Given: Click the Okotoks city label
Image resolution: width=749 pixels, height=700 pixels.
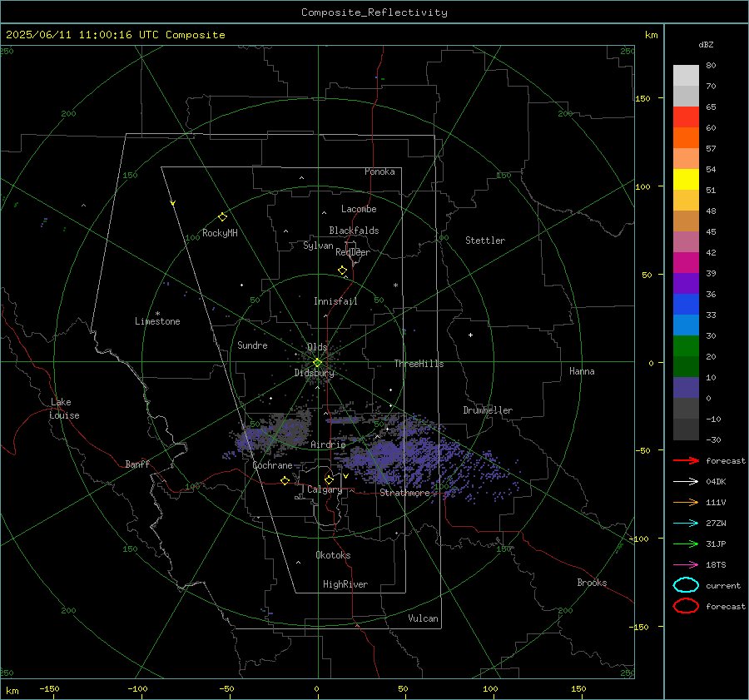Looking at the screenshot, I should click(x=333, y=555).
